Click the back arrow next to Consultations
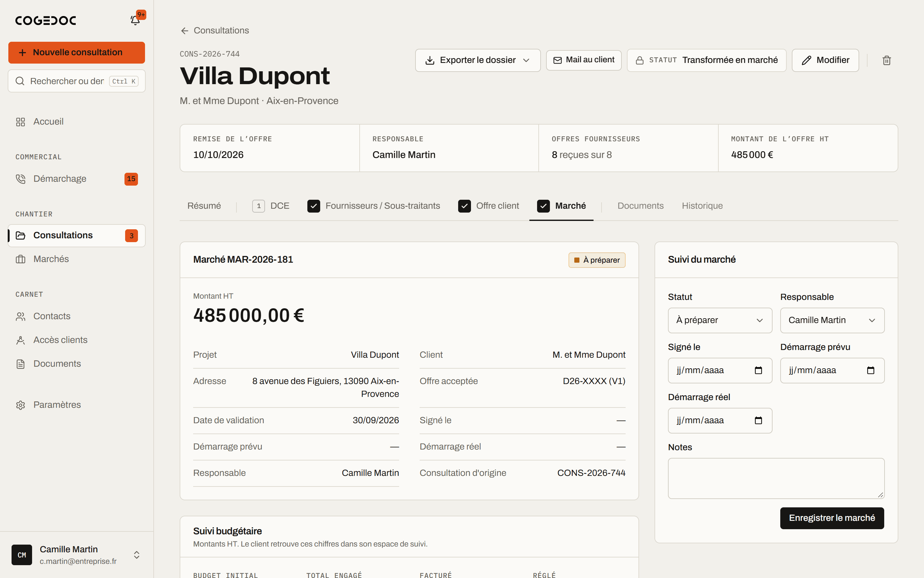This screenshot has height=578, width=924. coord(185,31)
